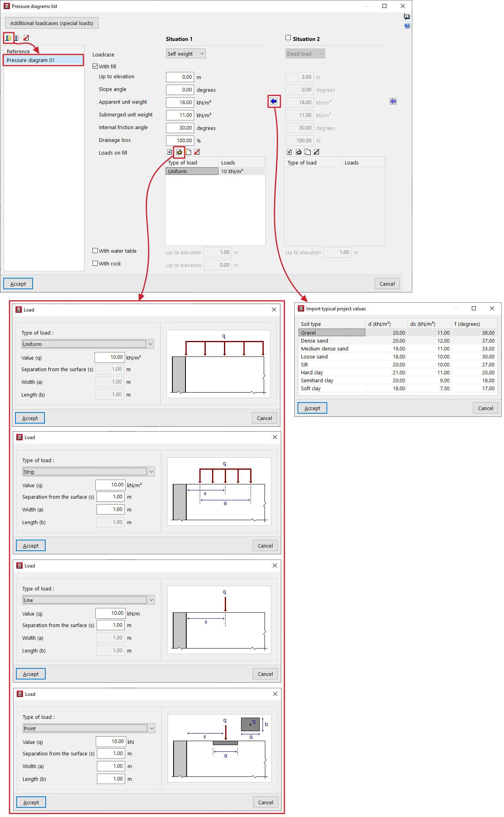The image size is (504, 817).
Task: Select Pressure diagram 01 in the list
Action: (x=43, y=60)
